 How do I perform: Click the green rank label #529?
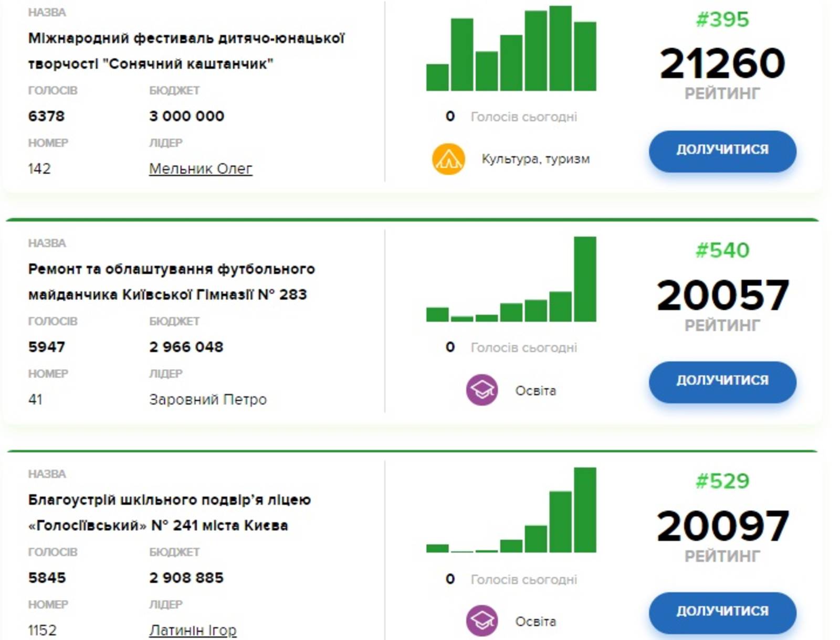click(x=722, y=481)
